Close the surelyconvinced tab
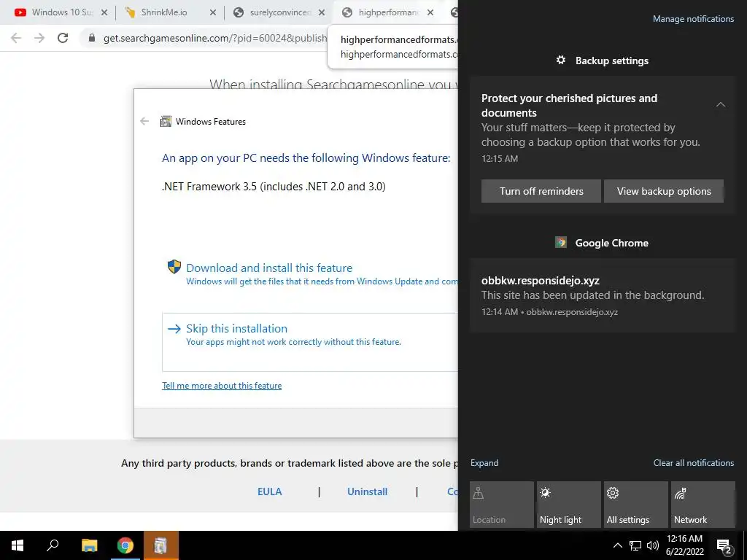Image resolution: width=747 pixels, height=560 pixels. [x=322, y=12]
